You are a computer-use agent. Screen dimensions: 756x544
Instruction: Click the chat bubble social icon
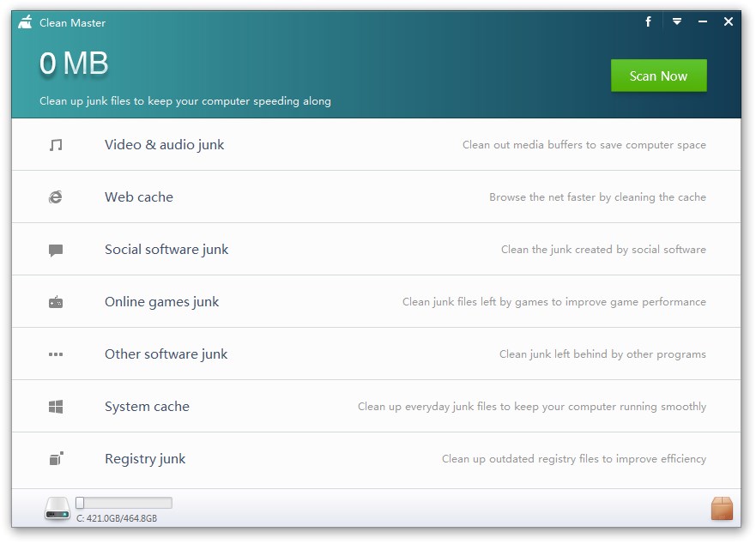pos(56,250)
